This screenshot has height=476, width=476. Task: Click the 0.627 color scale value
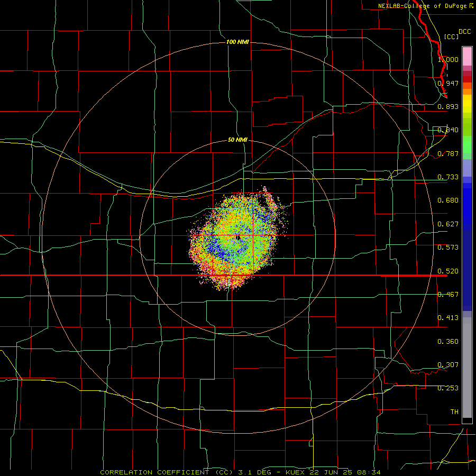coord(448,224)
